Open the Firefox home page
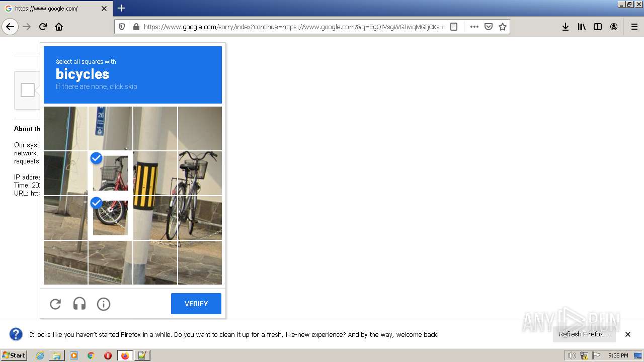 pyautogui.click(x=59, y=27)
